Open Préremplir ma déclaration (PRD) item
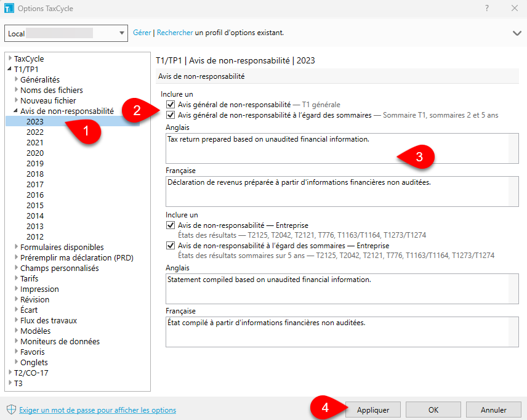The image size is (527, 420). (x=76, y=257)
